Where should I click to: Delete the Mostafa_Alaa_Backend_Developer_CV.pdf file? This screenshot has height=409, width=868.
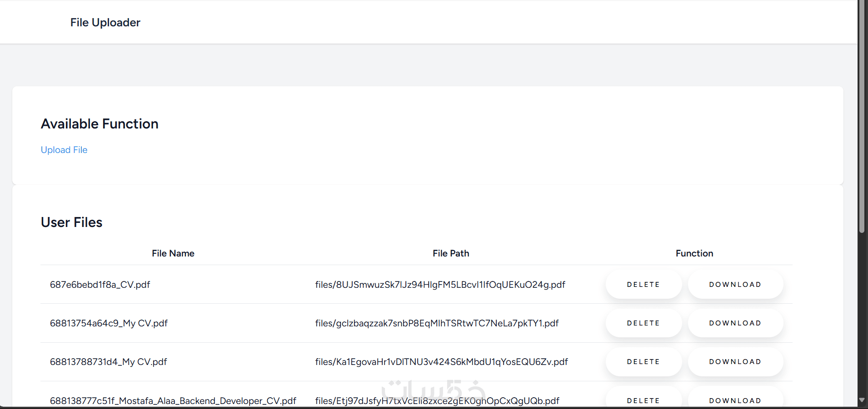(643, 400)
